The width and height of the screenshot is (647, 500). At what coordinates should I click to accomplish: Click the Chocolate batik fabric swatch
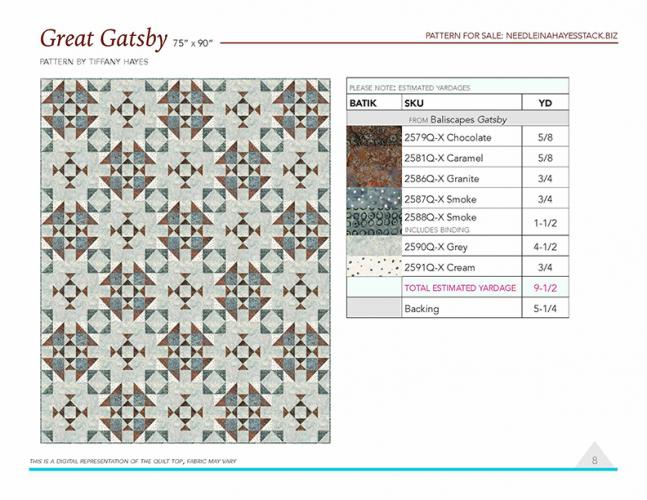[x=373, y=138]
